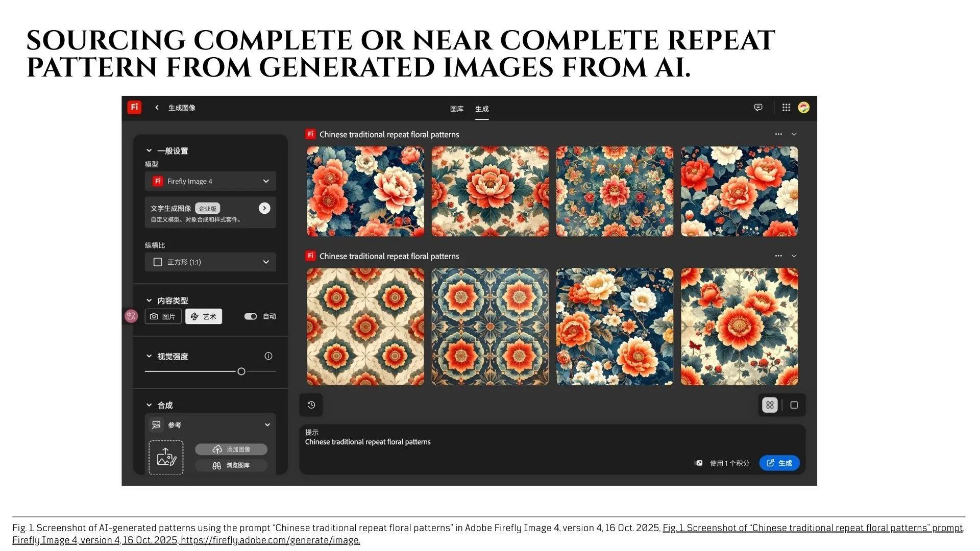
Task: Click the user profile avatar
Action: point(803,108)
